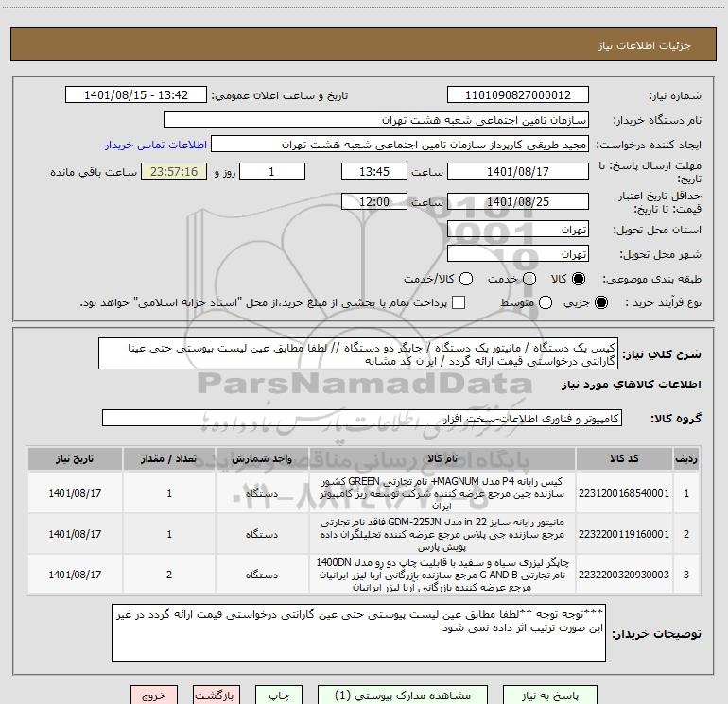
Task: Click the جزئیات اطلاعات نیاز page title
Action: pyautogui.click(x=645, y=45)
